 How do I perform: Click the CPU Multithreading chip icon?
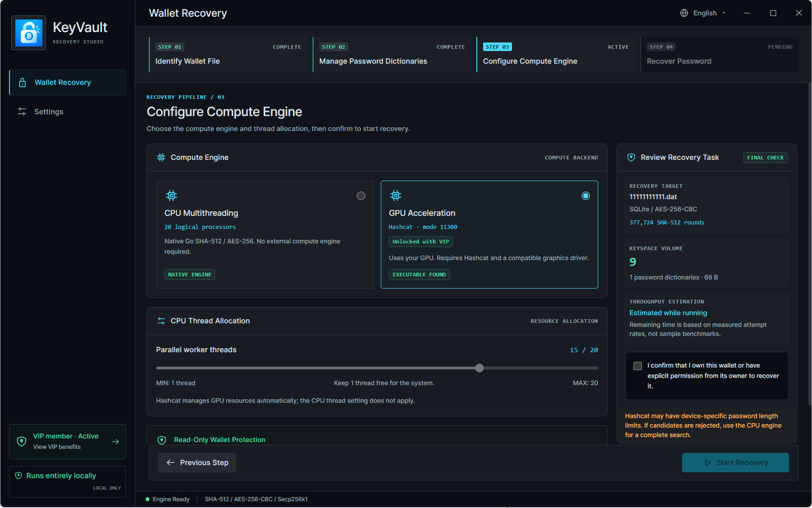[x=171, y=196]
